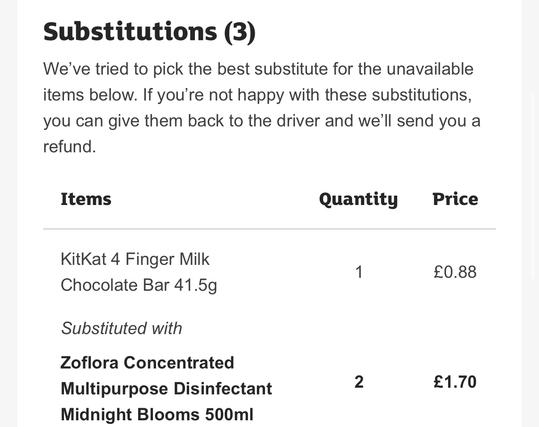
Task: Click the horizontal divider under table headers
Action: 270,228
